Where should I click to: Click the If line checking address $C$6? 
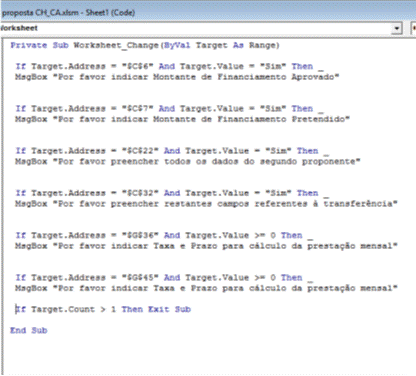pyautogui.click(x=169, y=67)
